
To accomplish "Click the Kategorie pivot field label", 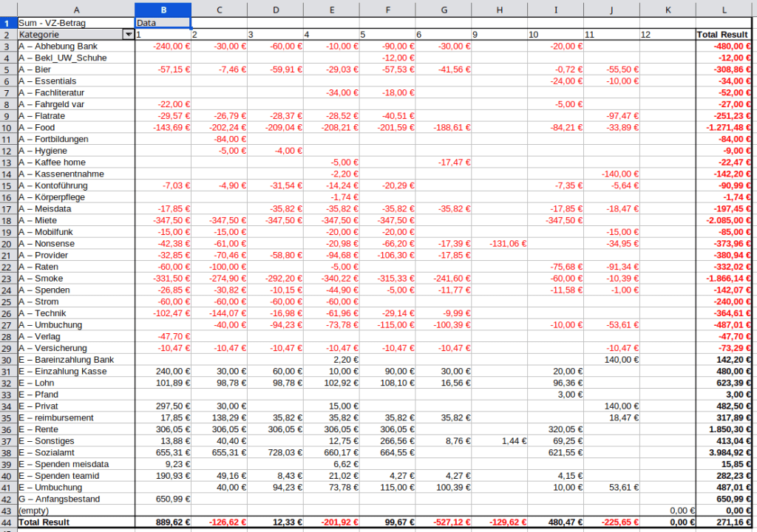I will 70,35.
